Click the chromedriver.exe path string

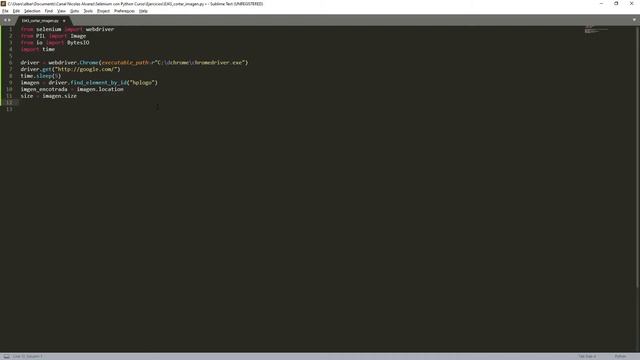pyautogui.click(x=200, y=62)
